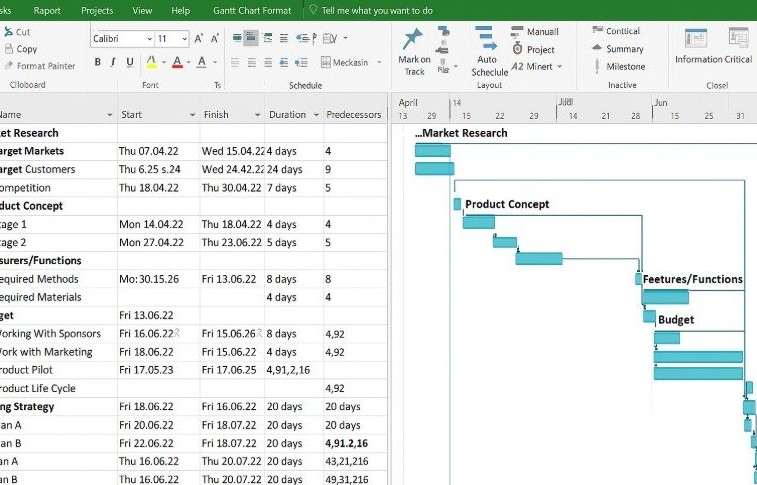The image size is (757, 485).
Task: Click the highlighted progress icon in Schedule group
Action: point(251,38)
